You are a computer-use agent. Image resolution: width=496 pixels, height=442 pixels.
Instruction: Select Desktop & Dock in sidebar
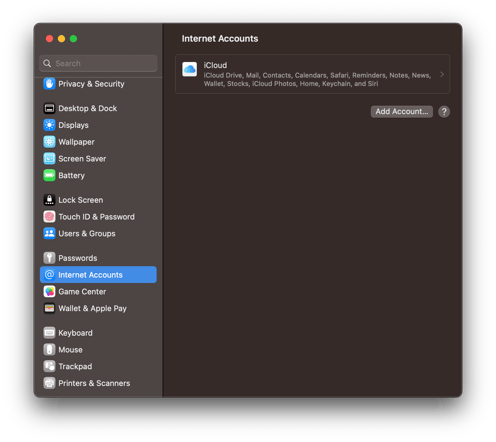(x=88, y=108)
